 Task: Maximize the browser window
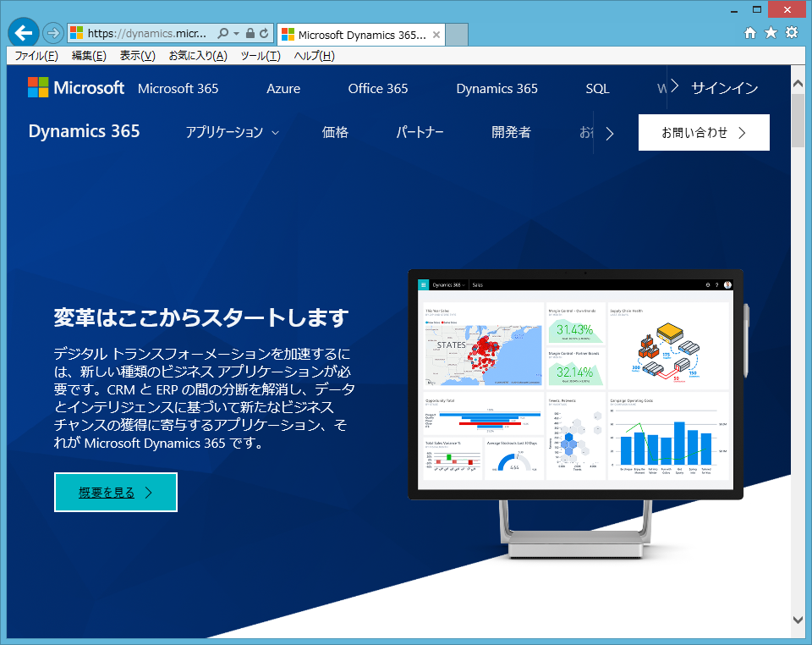[x=757, y=9]
